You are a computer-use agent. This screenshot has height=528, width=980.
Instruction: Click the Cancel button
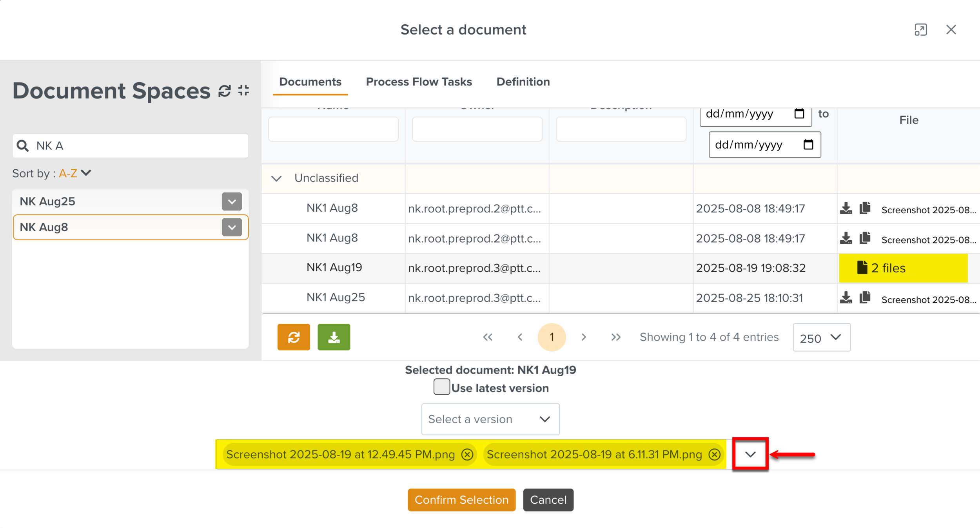tap(548, 500)
